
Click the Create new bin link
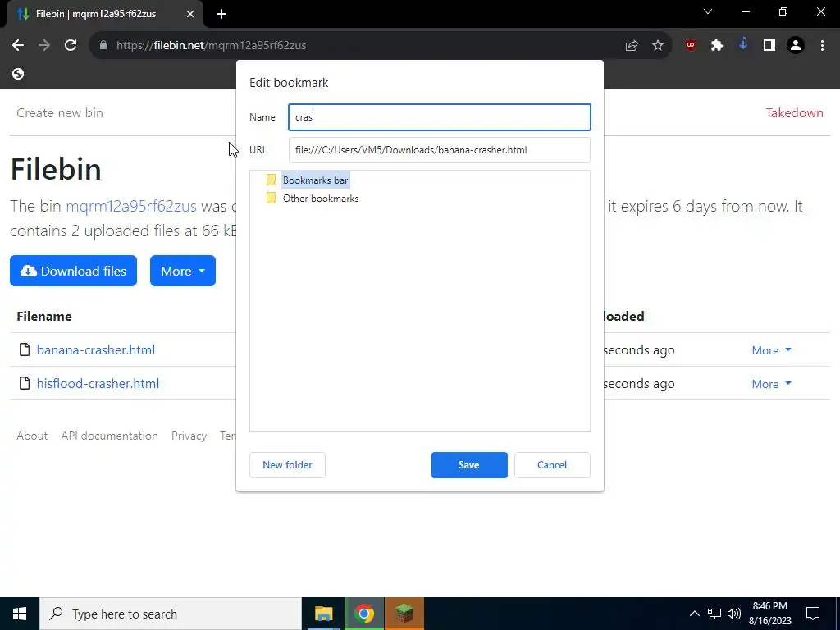(60, 113)
